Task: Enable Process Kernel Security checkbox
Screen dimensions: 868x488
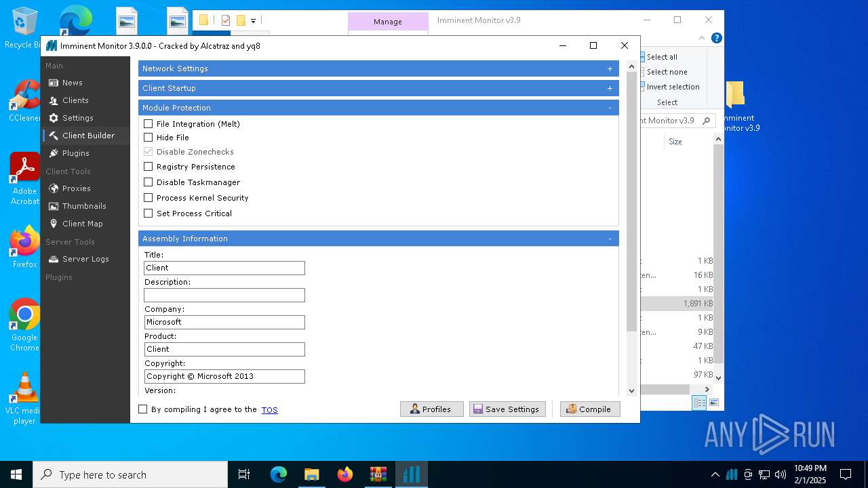Action: (148, 198)
